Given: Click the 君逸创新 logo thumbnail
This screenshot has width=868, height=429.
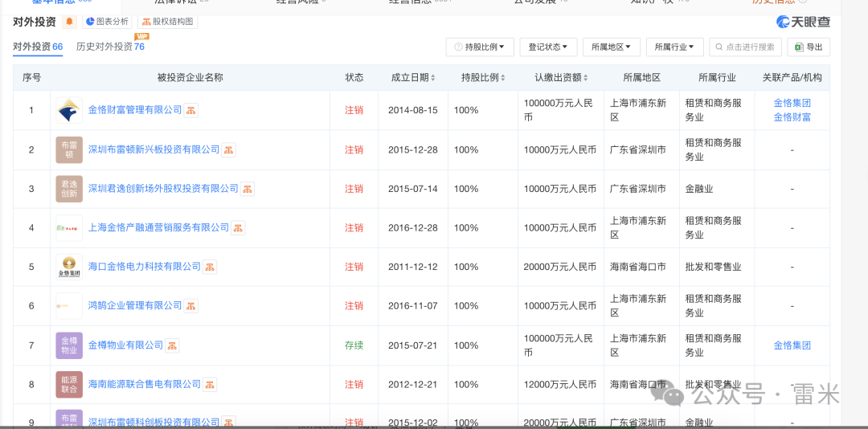Looking at the screenshot, I should click(x=69, y=189).
